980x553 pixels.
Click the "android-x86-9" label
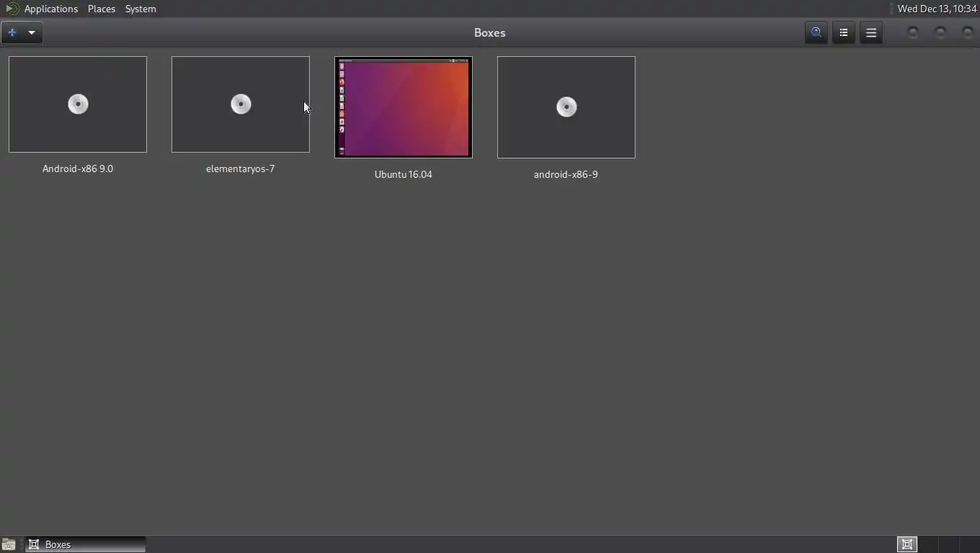pyautogui.click(x=566, y=174)
